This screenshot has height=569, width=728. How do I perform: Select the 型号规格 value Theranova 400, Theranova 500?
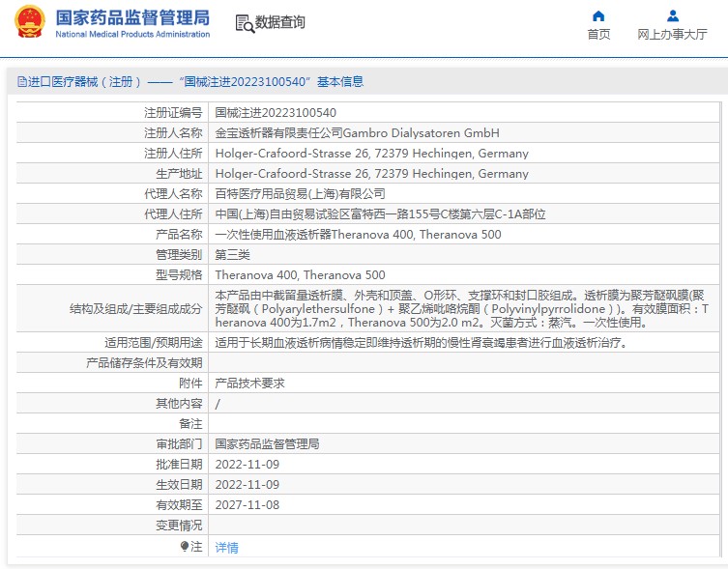[x=300, y=275]
